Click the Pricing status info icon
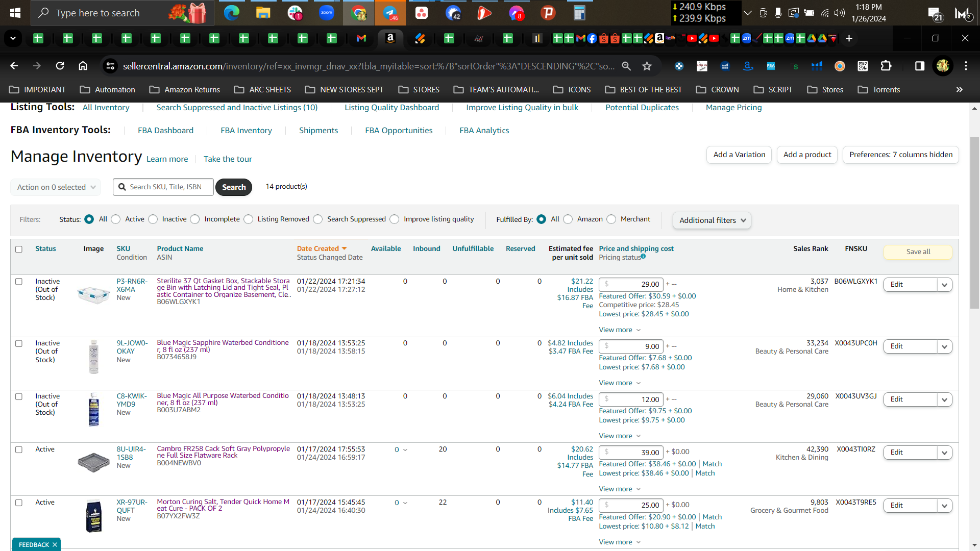 [x=643, y=257]
